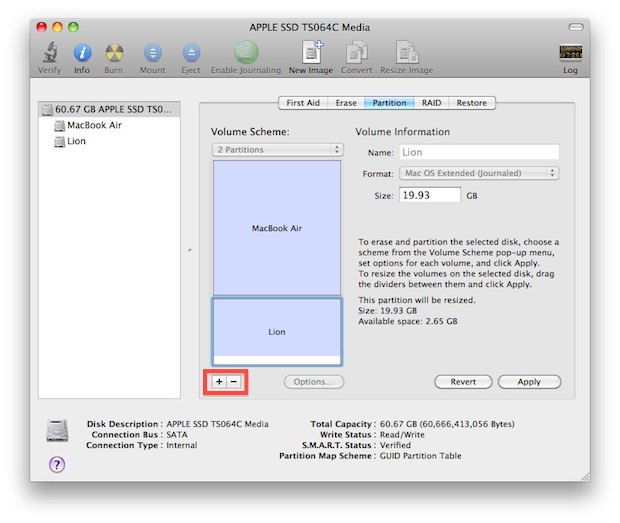The height and width of the screenshot is (523, 620).
Task: Open the RAID tab
Action: [431, 103]
